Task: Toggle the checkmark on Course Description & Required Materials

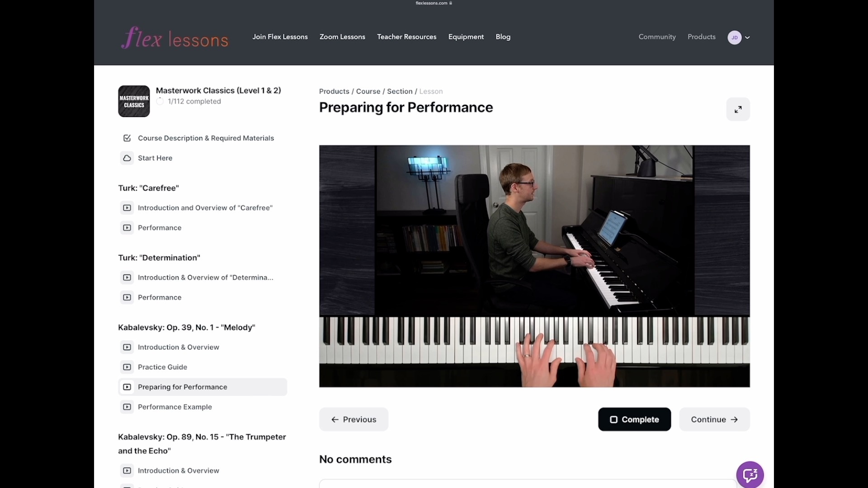Action: 127,138
